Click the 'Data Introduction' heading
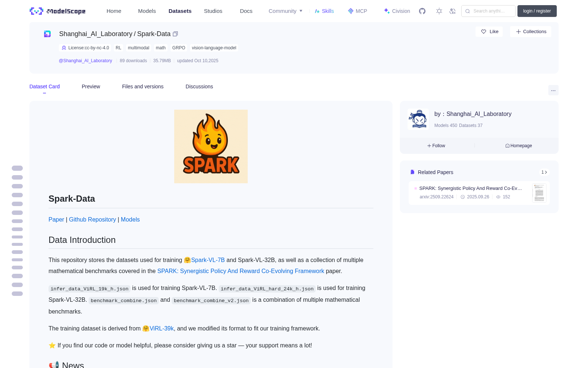The image size is (588, 368). pos(82,240)
